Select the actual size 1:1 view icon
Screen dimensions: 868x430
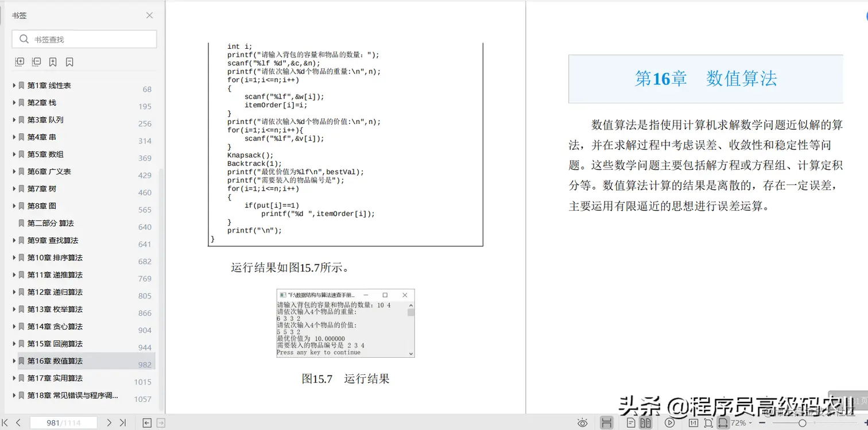pos(693,423)
